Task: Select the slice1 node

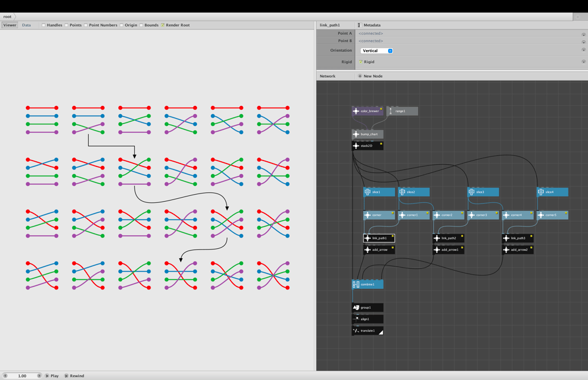Action: pos(379,192)
